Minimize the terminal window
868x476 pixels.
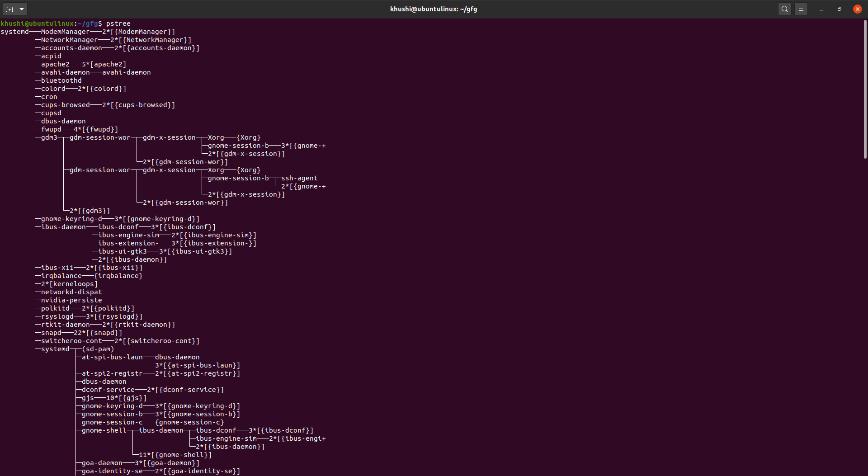click(x=821, y=9)
